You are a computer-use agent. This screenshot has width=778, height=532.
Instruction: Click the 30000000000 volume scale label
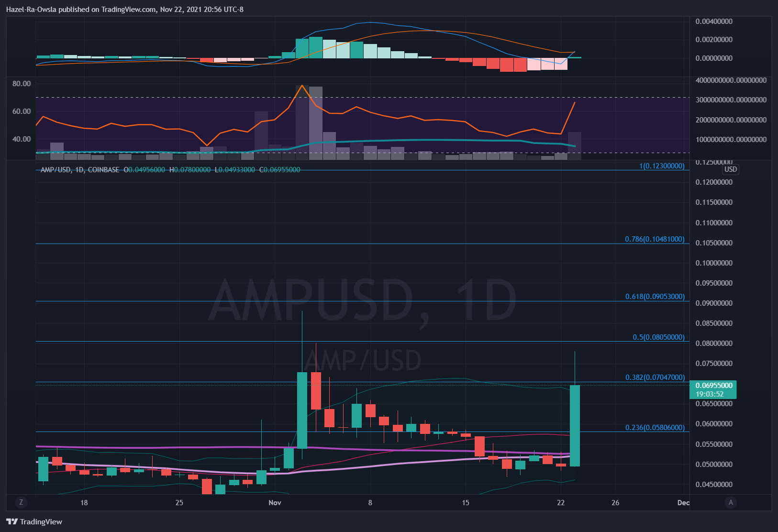click(731, 100)
